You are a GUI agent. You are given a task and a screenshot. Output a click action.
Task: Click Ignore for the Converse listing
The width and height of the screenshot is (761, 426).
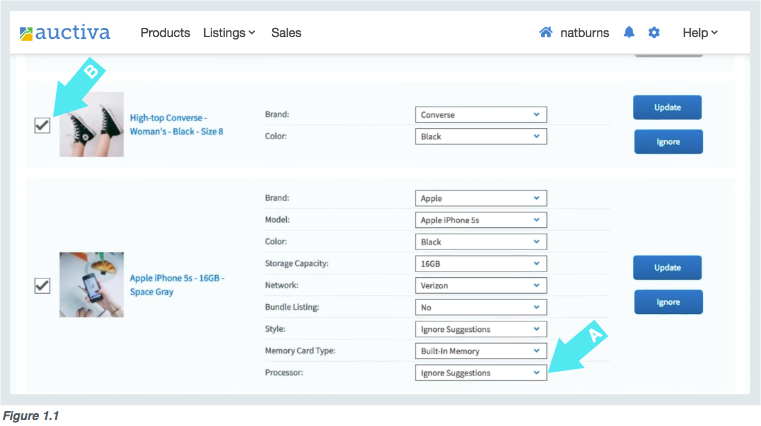[668, 142]
